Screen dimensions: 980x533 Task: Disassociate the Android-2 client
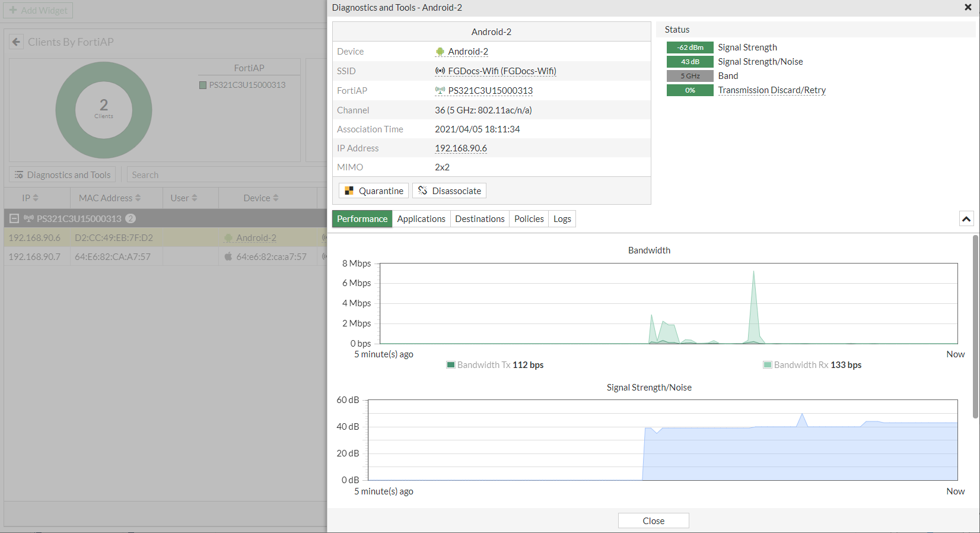[449, 191]
